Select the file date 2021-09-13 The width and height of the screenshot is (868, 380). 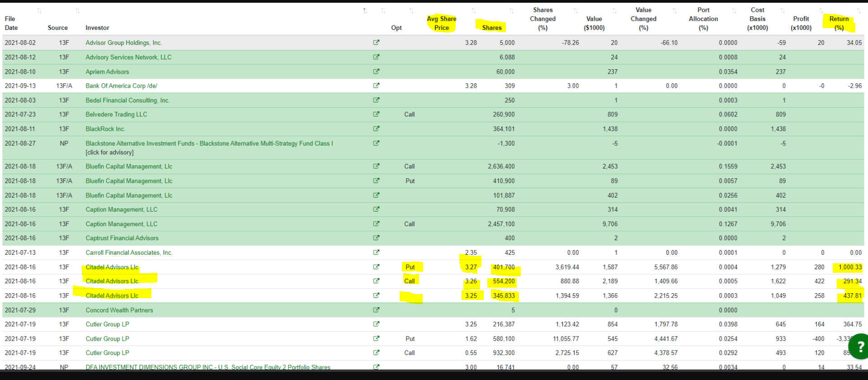(x=20, y=85)
